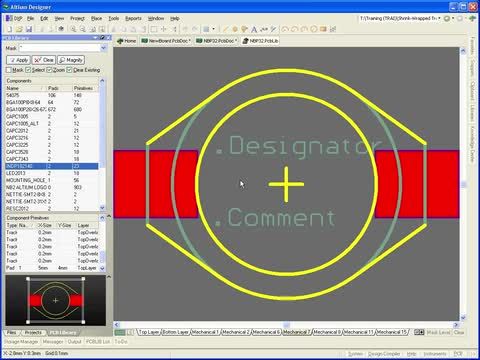Viewport: 480px width, 360px height.
Task: Click the Clear filter button in the library panel
Action: (44, 60)
